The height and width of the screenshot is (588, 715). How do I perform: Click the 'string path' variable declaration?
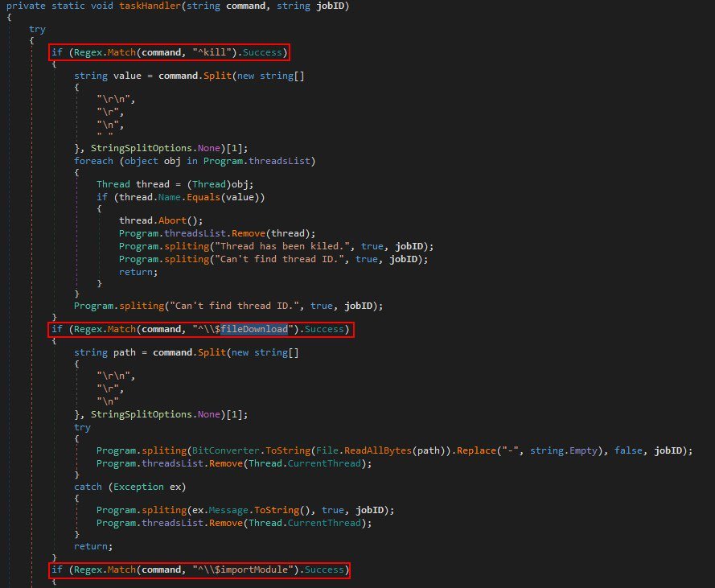pos(105,352)
